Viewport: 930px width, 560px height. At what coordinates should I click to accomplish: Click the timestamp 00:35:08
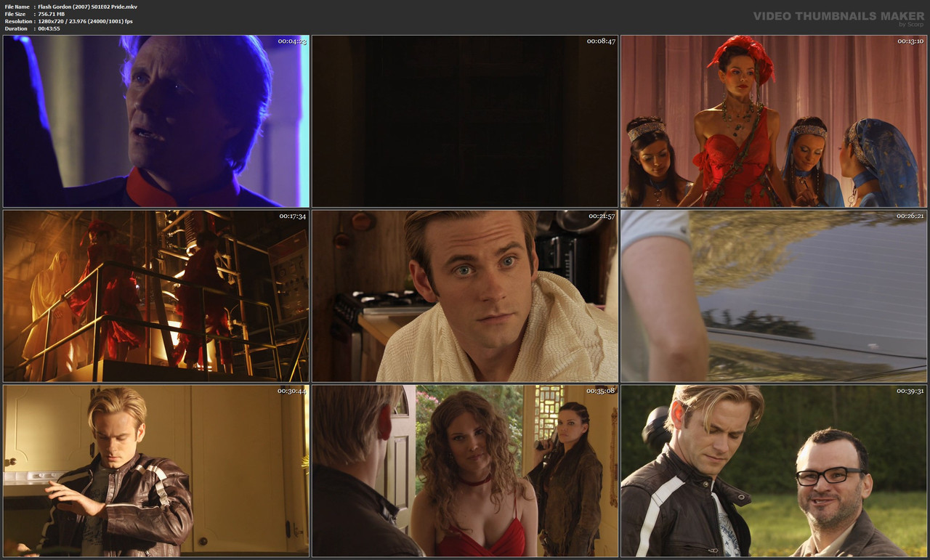click(x=601, y=391)
